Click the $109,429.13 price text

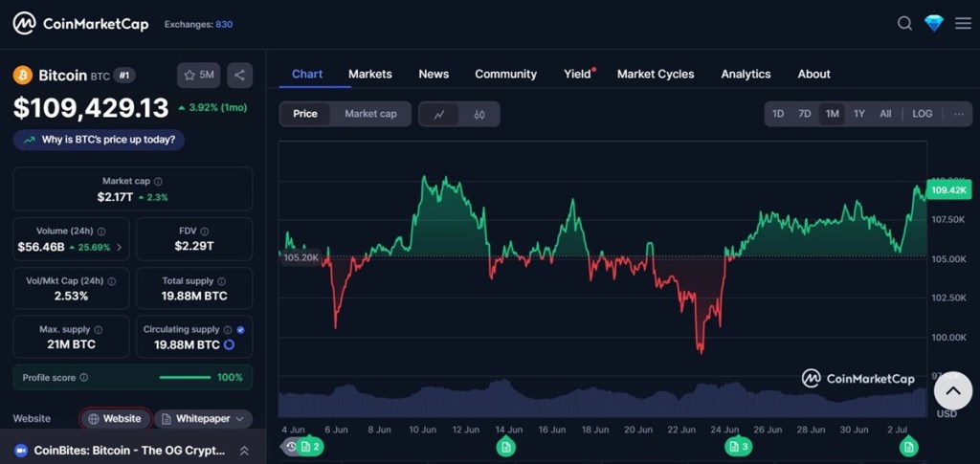coord(91,108)
